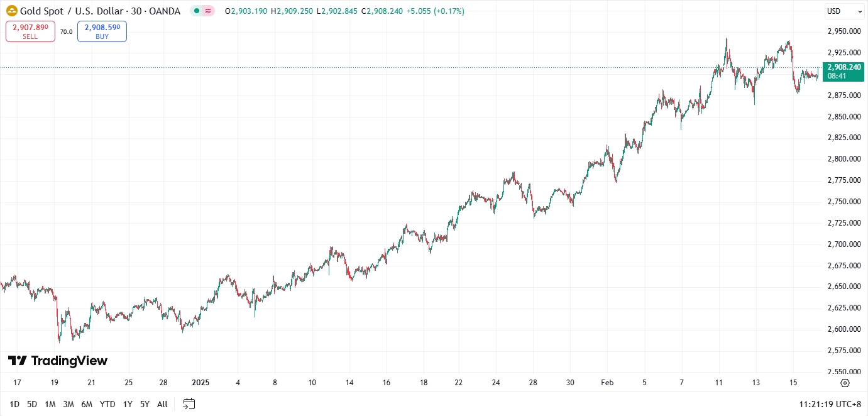Click the BUY 2,908.59 button
The image size is (868, 416).
(x=102, y=31)
